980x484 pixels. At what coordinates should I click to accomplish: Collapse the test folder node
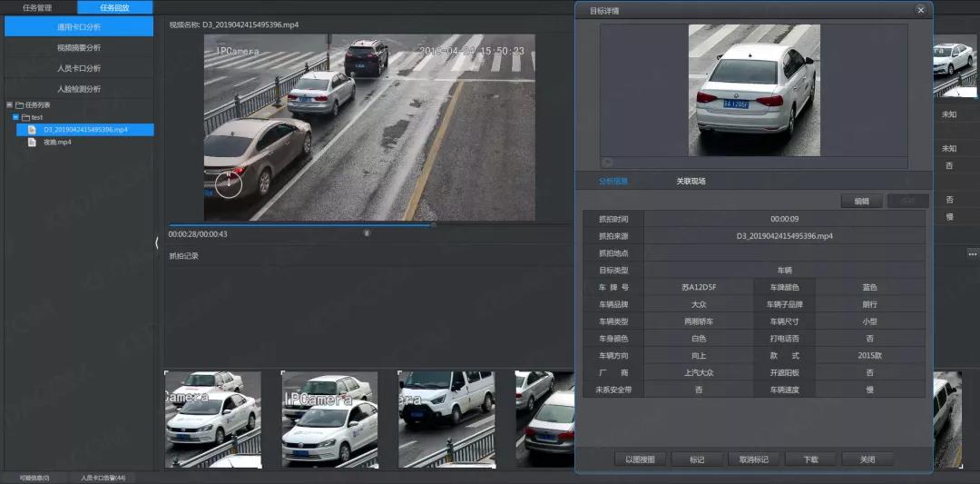coord(15,117)
